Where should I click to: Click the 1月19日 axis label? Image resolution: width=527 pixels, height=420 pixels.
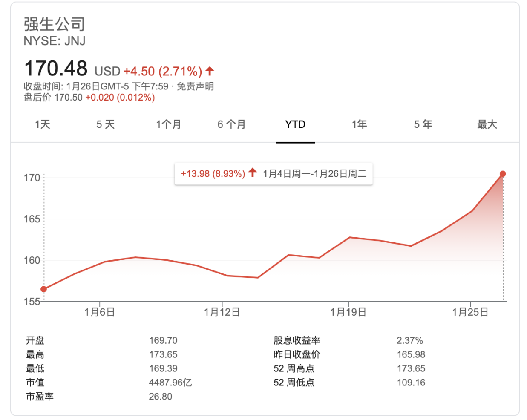(x=348, y=312)
